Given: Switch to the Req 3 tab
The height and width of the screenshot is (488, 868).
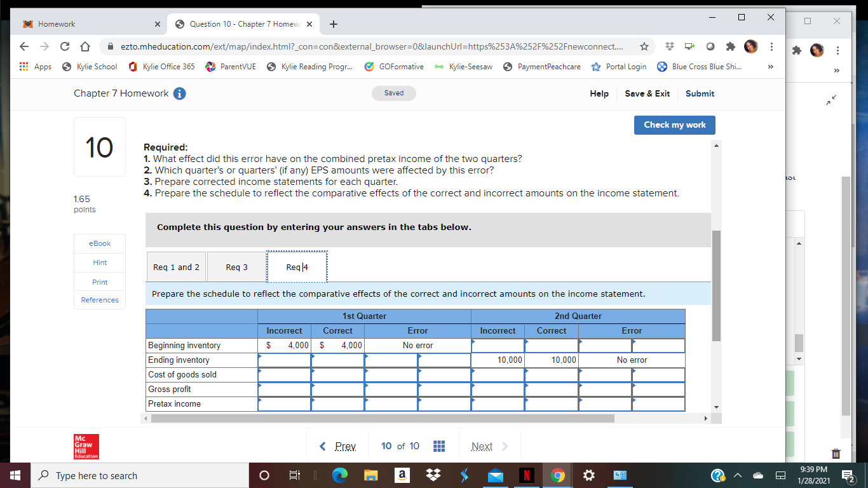Looking at the screenshot, I should 236,266.
